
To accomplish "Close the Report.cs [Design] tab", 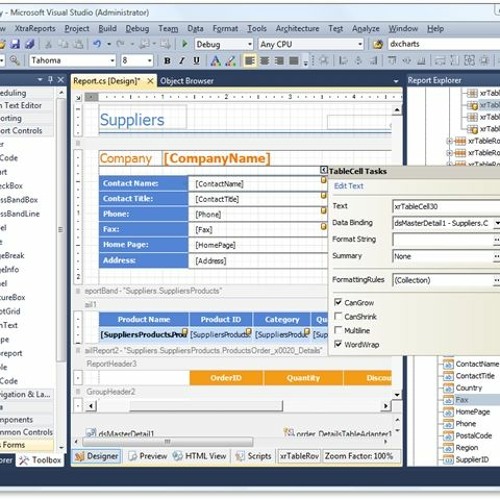I will [x=150, y=81].
